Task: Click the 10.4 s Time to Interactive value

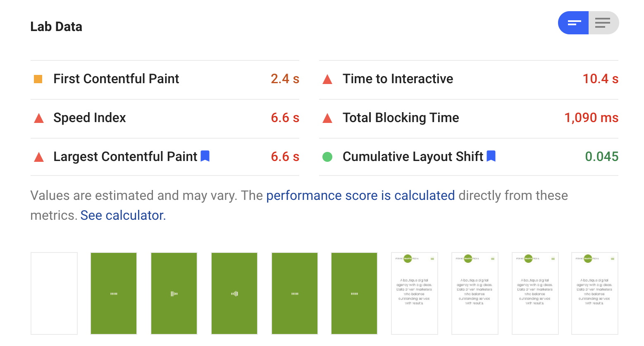Action: click(x=601, y=79)
